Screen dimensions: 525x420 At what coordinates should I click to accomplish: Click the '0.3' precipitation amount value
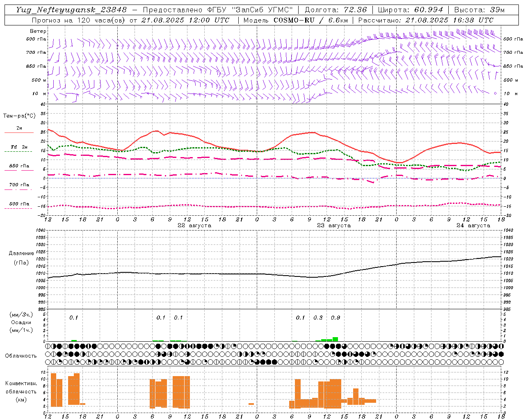(x=318, y=317)
